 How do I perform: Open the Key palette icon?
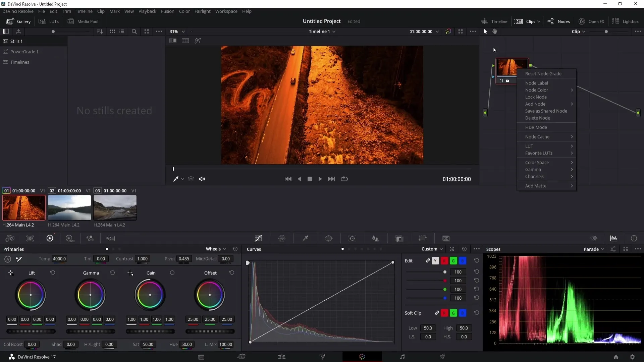click(399, 238)
